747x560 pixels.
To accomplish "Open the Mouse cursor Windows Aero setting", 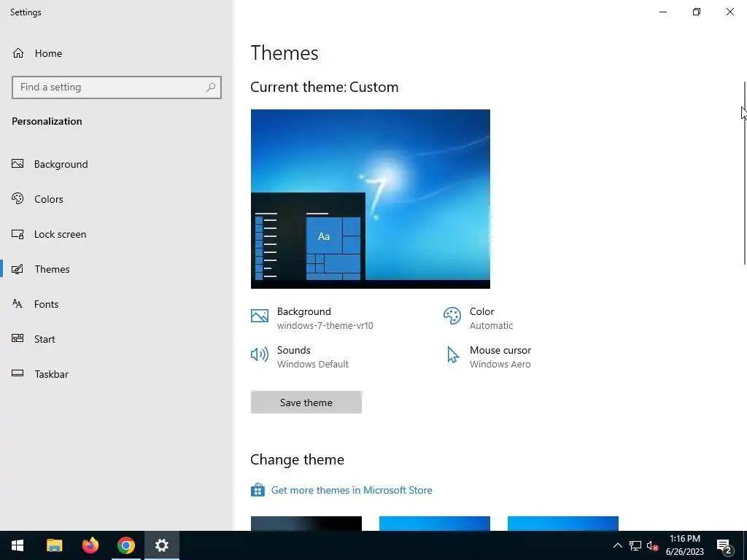I will pyautogui.click(x=488, y=357).
